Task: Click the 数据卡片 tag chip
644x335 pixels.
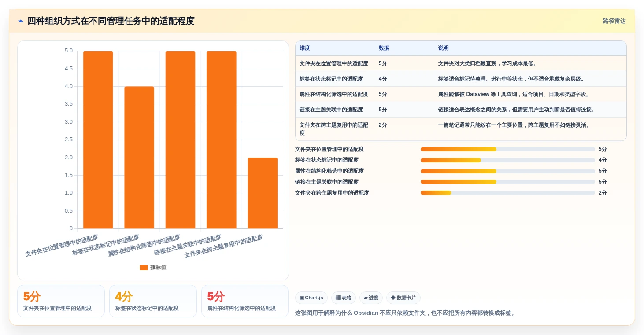Action: coord(403,298)
